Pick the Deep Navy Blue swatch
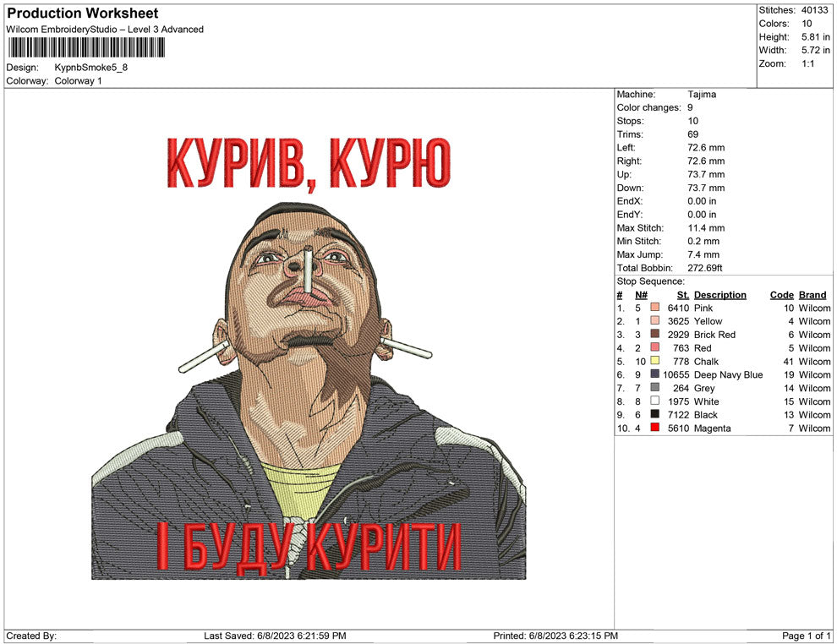Viewport: 837px width, 644px height. click(655, 374)
